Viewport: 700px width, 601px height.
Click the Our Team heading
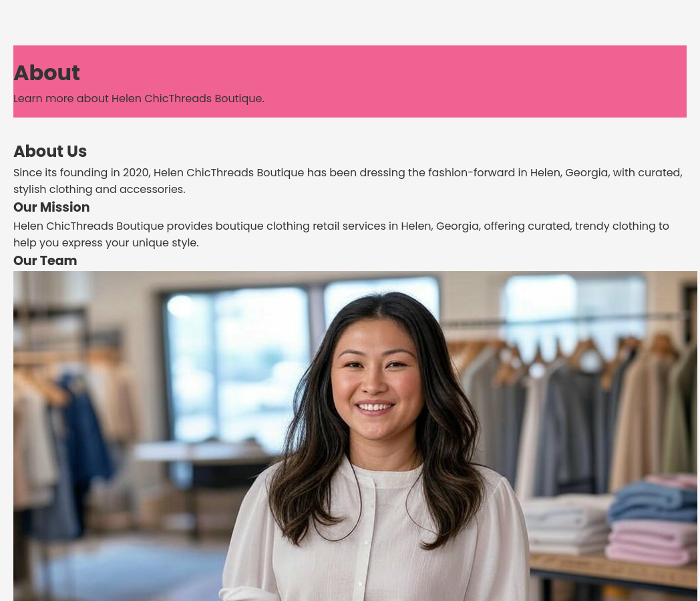click(x=45, y=260)
